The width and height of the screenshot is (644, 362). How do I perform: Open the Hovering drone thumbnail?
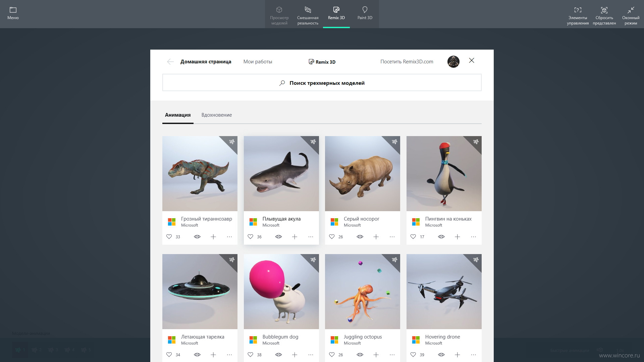click(x=444, y=292)
